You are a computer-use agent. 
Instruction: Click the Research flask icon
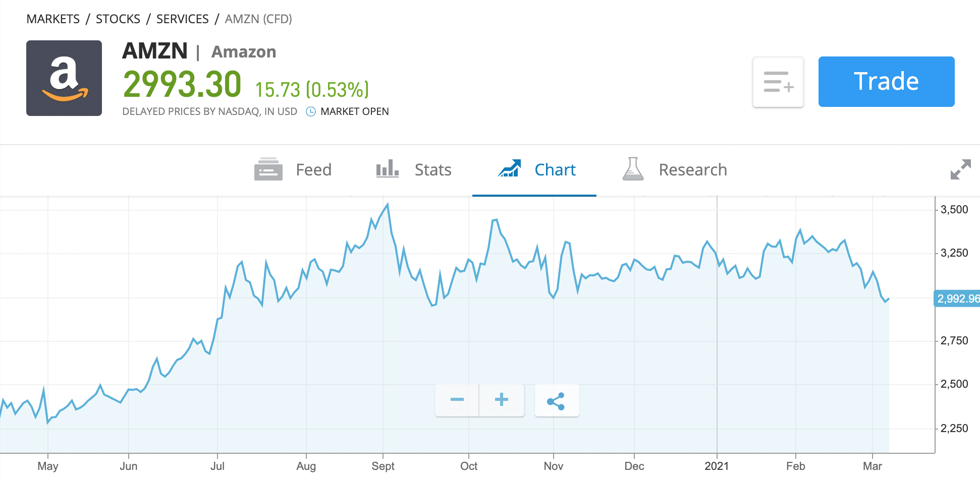633,169
